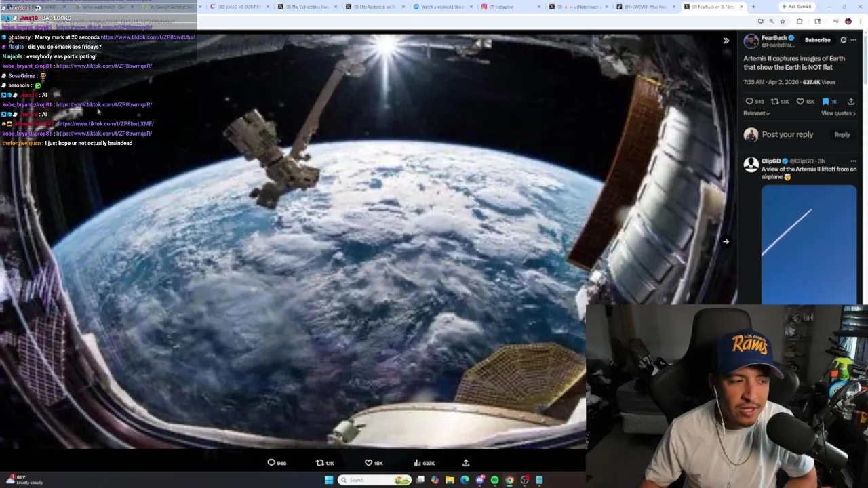
Task: Open the Chrome profile avatar
Action: tap(848, 22)
